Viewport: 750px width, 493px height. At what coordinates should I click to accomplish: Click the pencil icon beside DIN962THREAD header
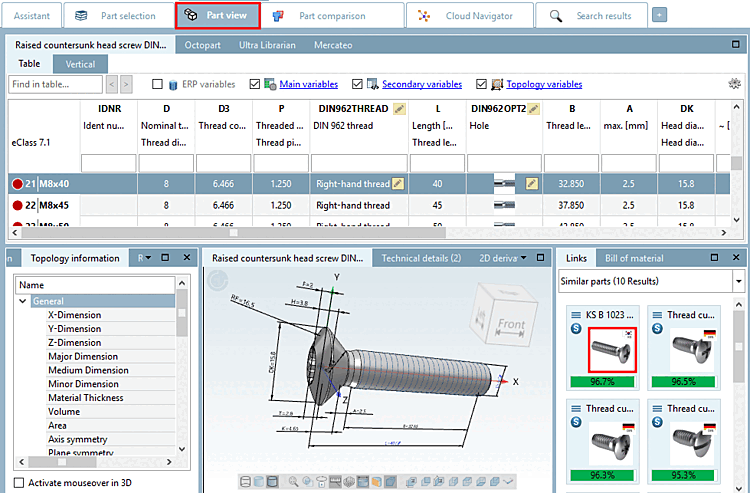398,108
